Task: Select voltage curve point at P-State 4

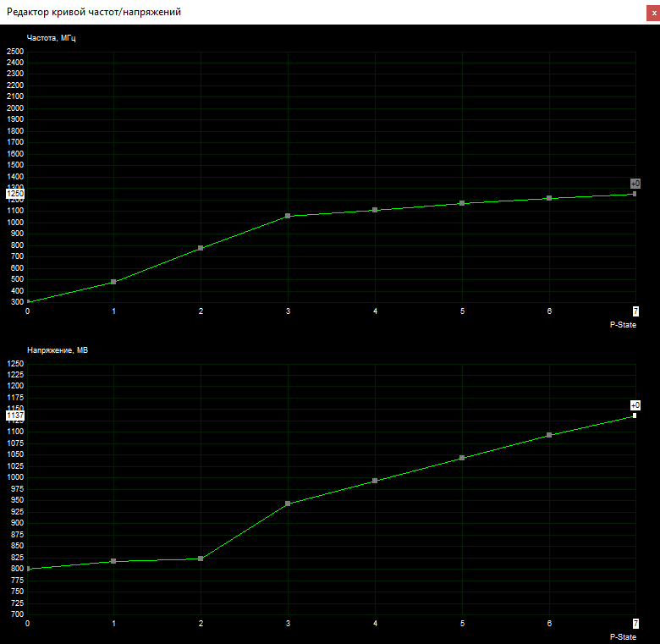Action: pyautogui.click(x=375, y=481)
